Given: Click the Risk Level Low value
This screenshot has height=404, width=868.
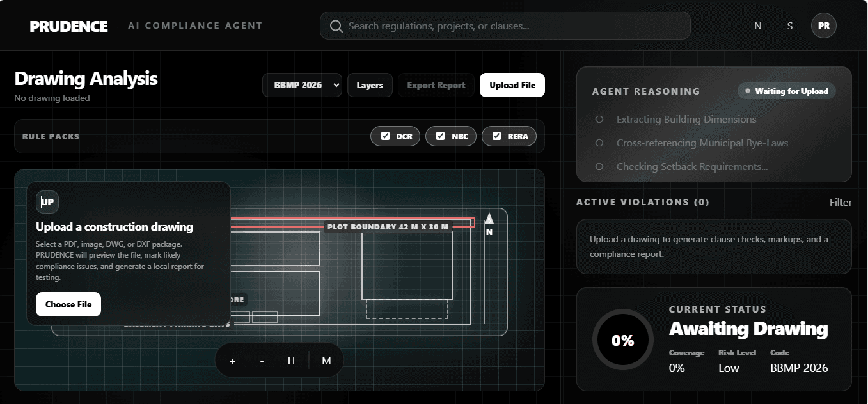Looking at the screenshot, I should (x=728, y=368).
